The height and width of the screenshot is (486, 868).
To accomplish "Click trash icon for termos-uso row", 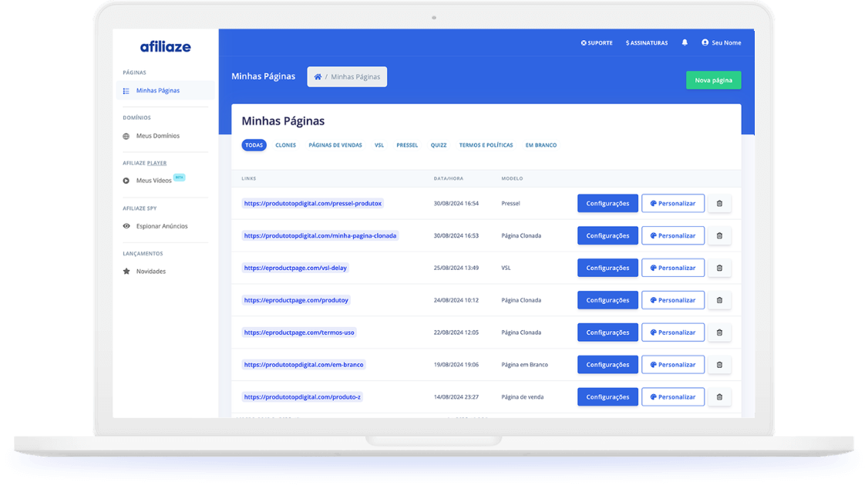I will point(719,332).
